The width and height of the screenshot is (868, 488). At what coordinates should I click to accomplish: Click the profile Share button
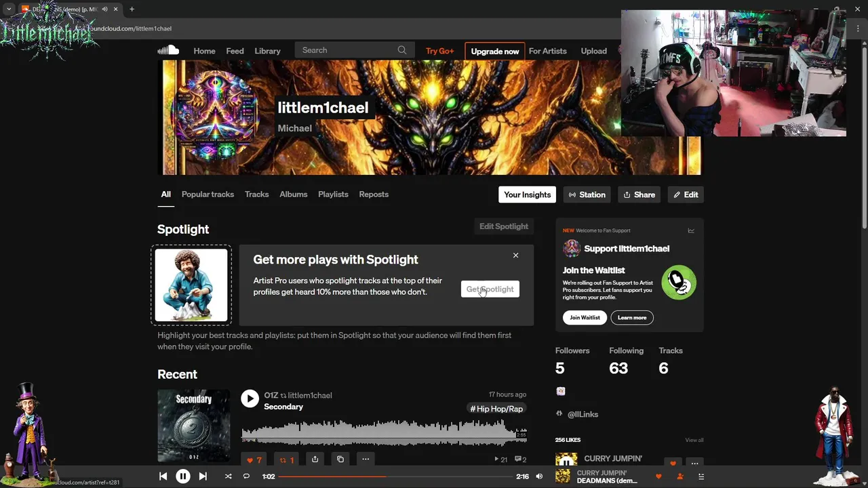click(x=639, y=195)
